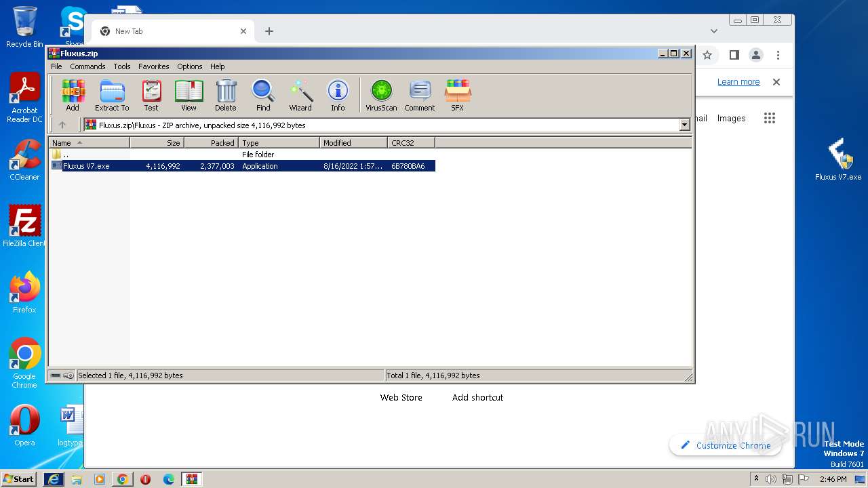Open Recycle Bin desktop icon

click(x=24, y=27)
